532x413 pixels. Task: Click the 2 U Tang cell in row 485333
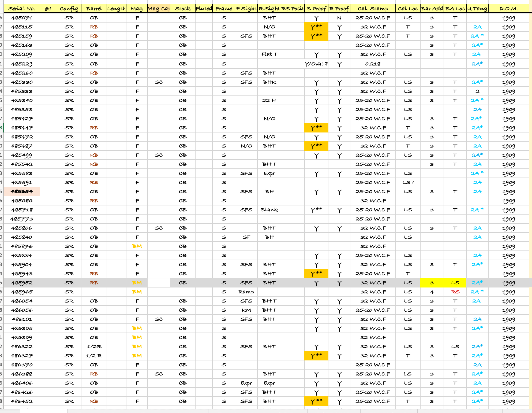[477, 91]
